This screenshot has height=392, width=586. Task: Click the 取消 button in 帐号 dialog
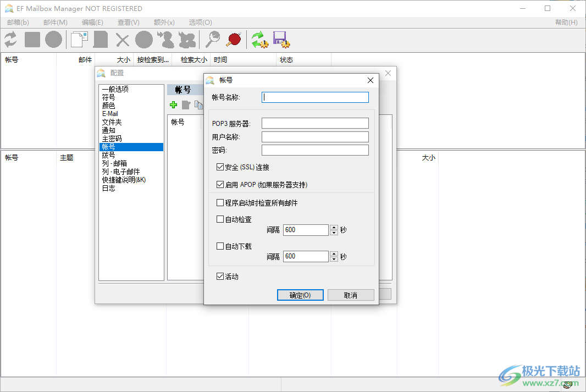pos(351,295)
